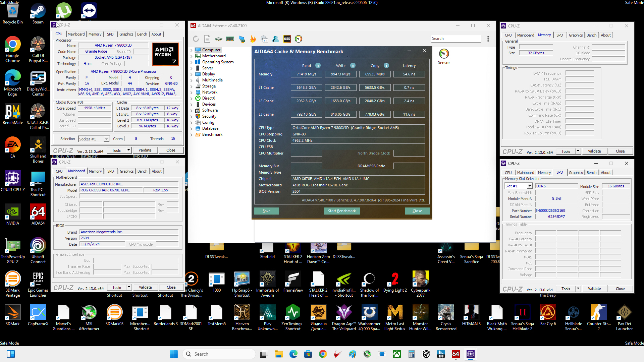644x362 pixels.
Task: Open AIDA64 three-dot options menu
Action: (x=488, y=39)
